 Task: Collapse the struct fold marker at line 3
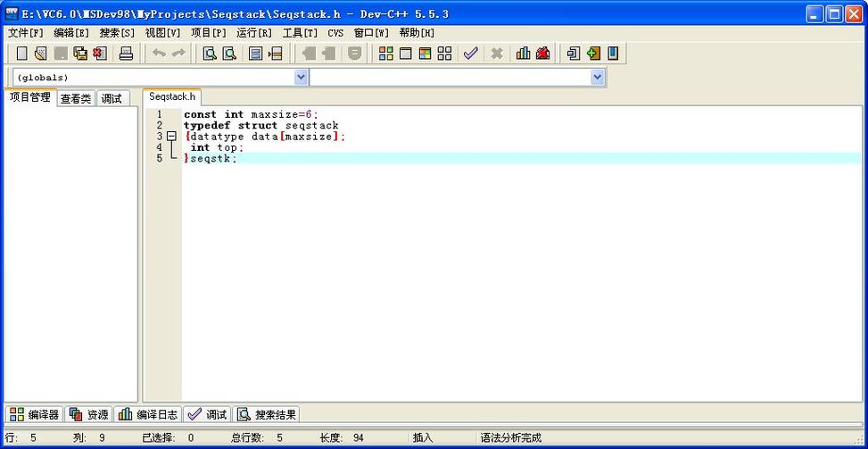171,137
